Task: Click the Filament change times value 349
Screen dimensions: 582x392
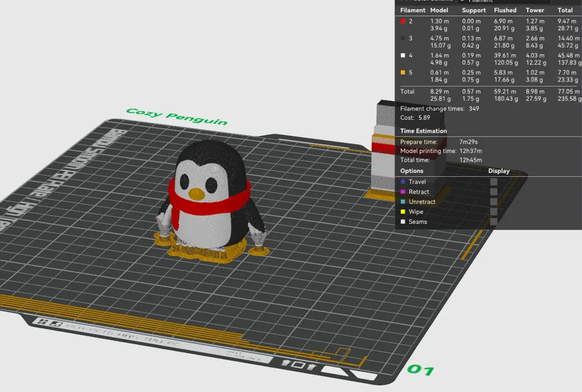Action: point(474,109)
